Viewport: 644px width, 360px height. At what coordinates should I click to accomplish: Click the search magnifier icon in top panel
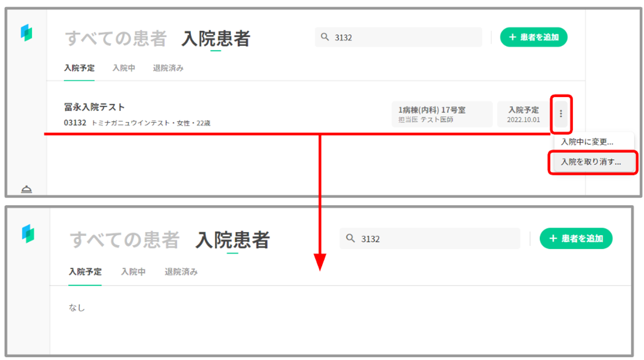pyautogui.click(x=325, y=37)
